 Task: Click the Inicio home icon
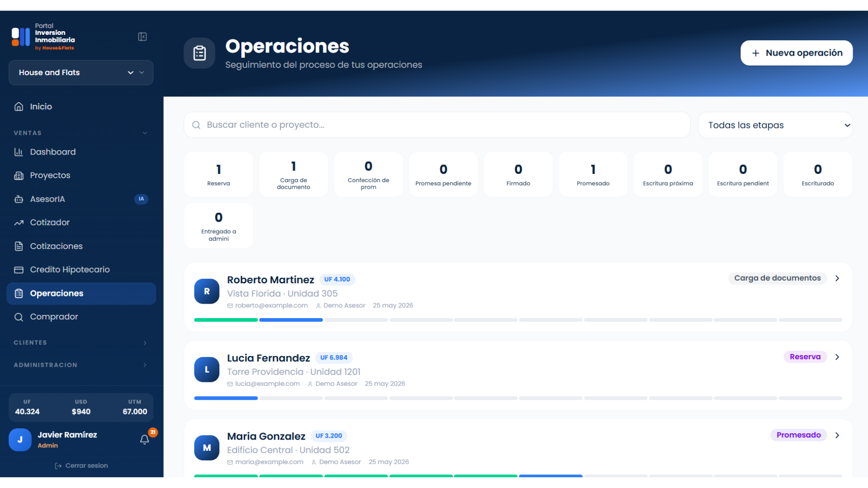point(19,107)
